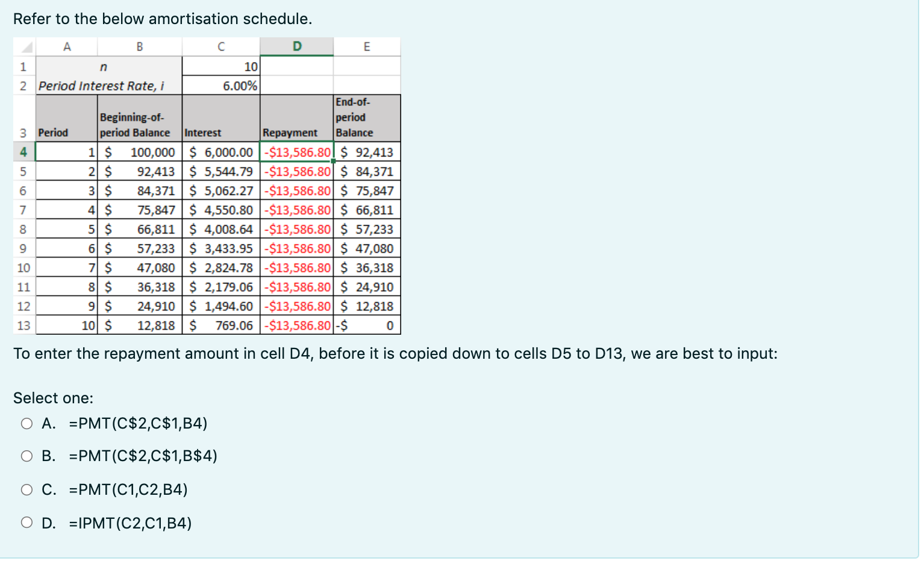
Task: Click row number 1 in the spreadsheet
Action: point(24,66)
